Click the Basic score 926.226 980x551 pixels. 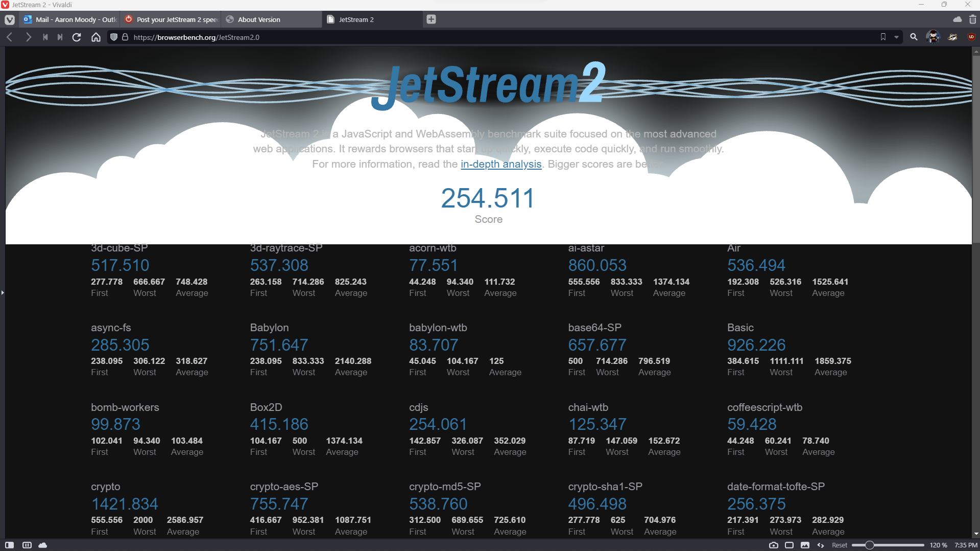coord(756,345)
